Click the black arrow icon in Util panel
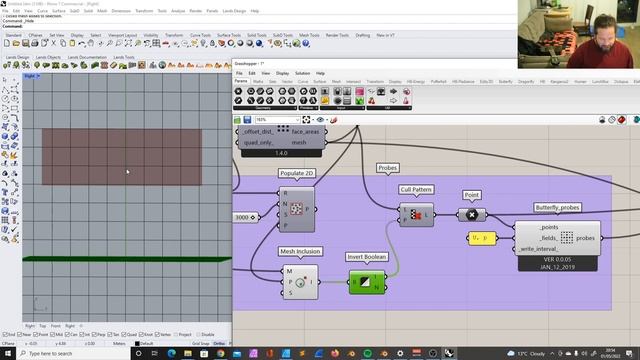 (x=393, y=91)
